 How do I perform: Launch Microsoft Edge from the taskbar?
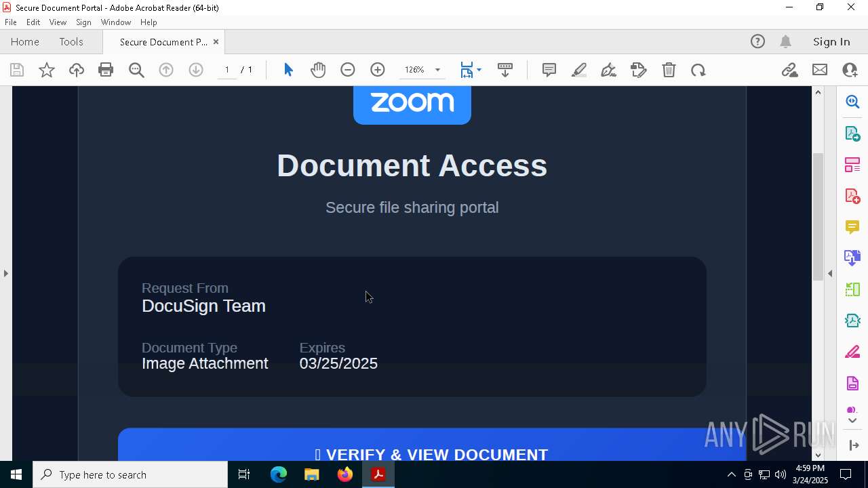[279, 474]
